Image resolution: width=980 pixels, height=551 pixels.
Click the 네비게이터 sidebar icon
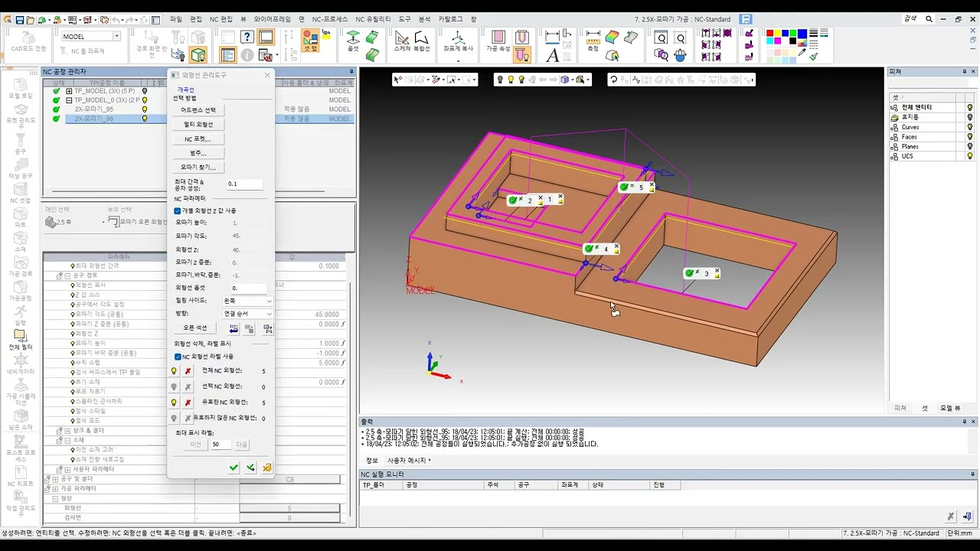click(21, 364)
